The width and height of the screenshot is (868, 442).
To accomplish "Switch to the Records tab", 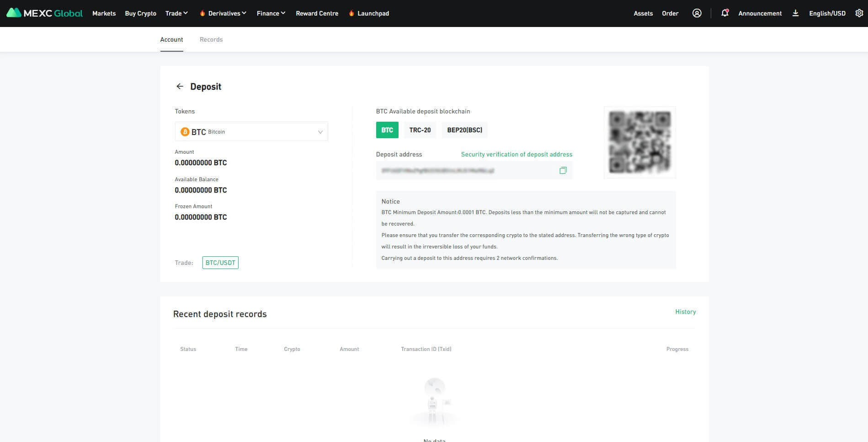I will [x=211, y=39].
